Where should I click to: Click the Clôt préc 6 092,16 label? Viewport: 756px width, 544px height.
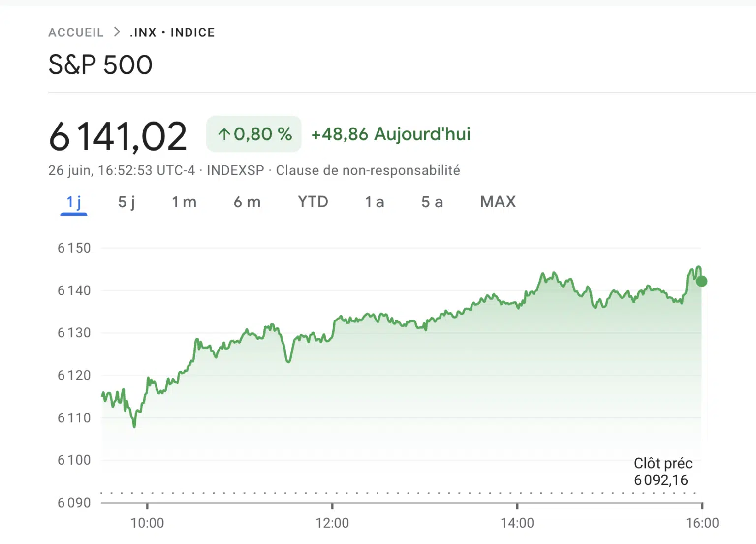663,472
